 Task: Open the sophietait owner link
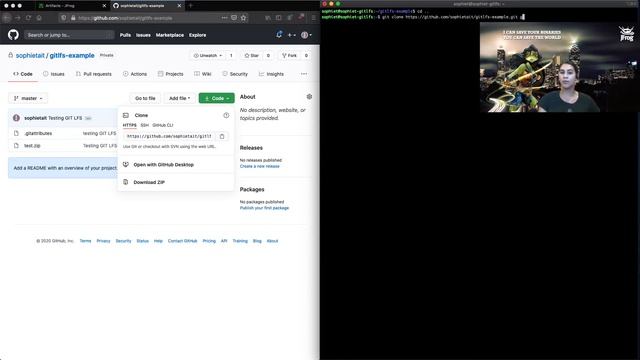coord(30,56)
